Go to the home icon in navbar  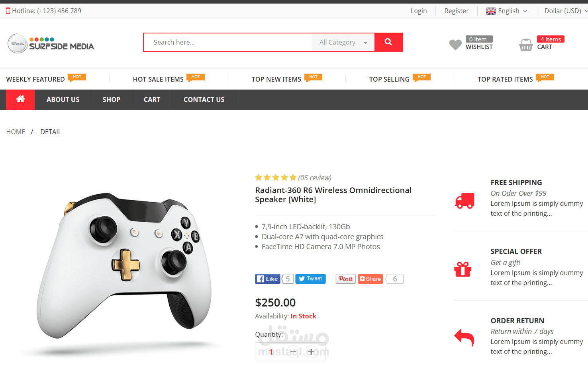[x=20, y=100]
